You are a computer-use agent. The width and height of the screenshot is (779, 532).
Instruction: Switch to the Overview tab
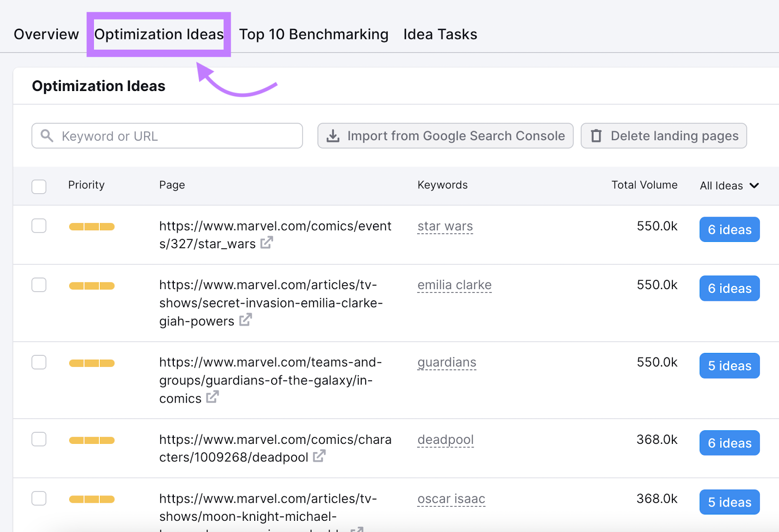[46, 34]
